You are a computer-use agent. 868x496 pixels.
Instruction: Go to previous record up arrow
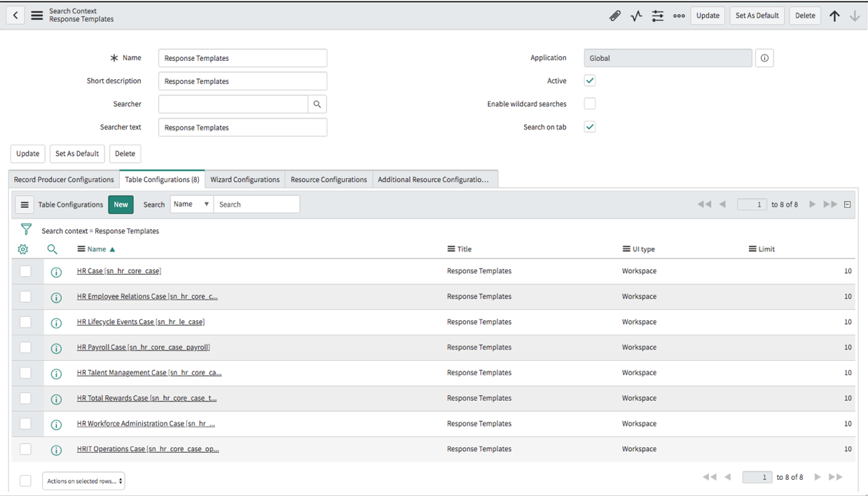point(834,15)
